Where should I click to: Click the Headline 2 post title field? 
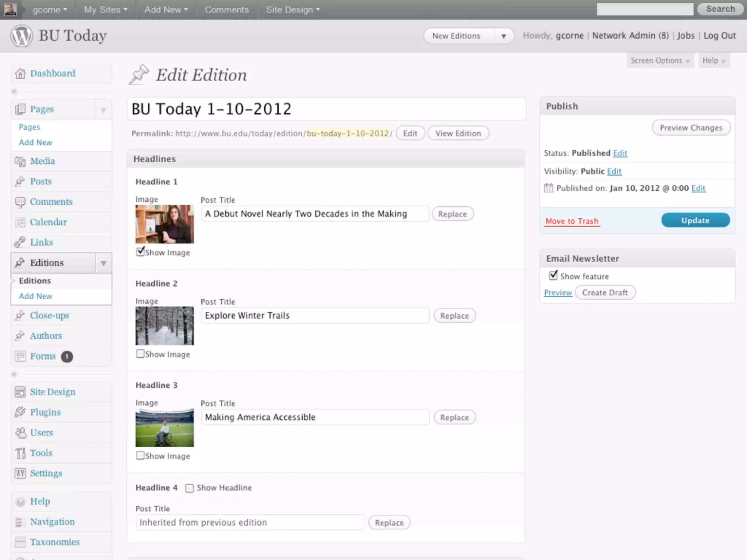315,316
